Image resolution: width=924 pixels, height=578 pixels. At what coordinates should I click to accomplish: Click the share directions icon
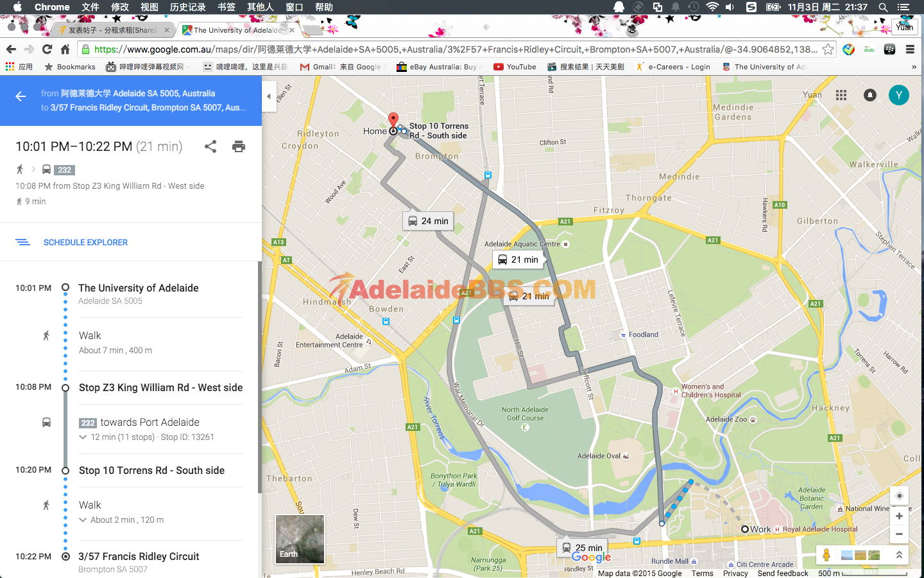210,146
